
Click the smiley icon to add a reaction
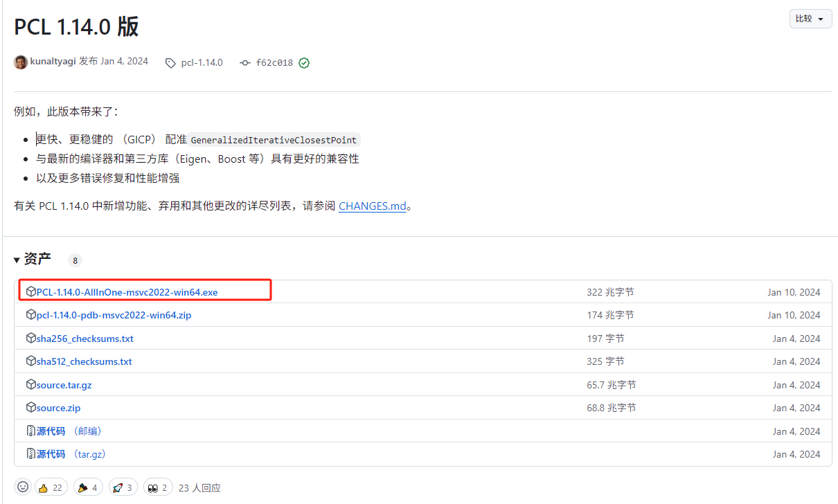[x=23, y=487]
